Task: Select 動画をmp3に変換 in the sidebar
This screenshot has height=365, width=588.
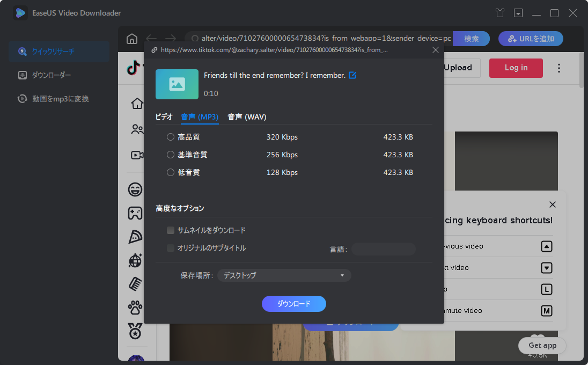Action: [54, 98]
